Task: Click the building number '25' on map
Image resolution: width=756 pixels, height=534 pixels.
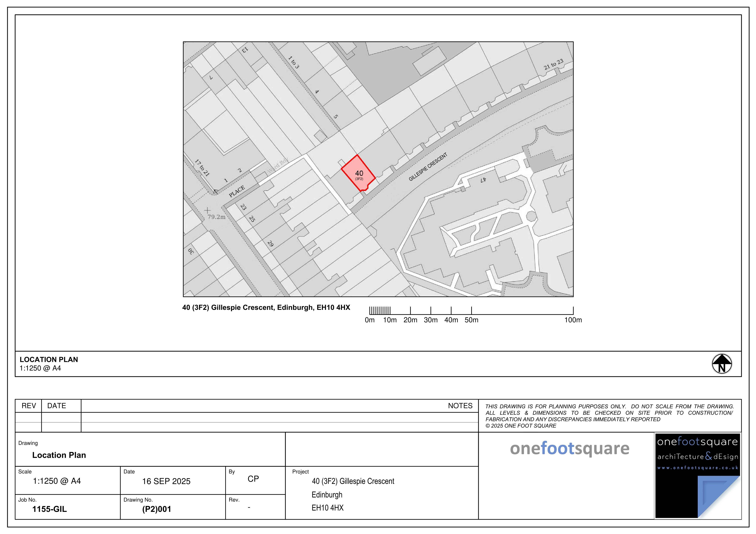Action: (x=252, y=219)
